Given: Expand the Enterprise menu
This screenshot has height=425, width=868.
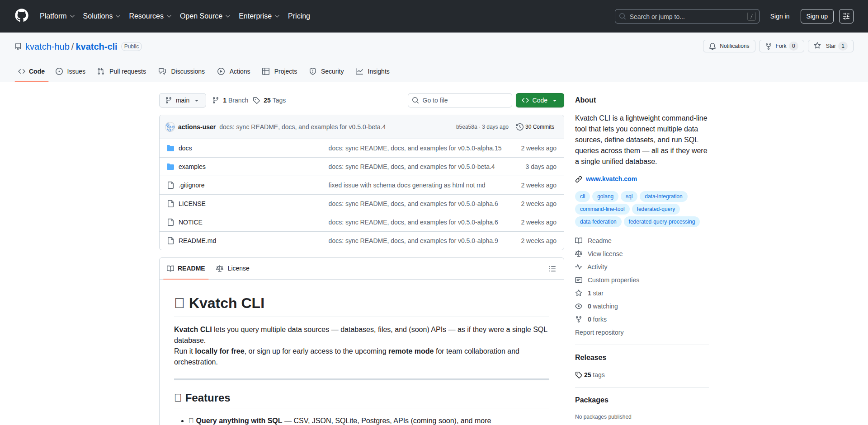Looking at the screenshot, I should [x=259, y=16].
